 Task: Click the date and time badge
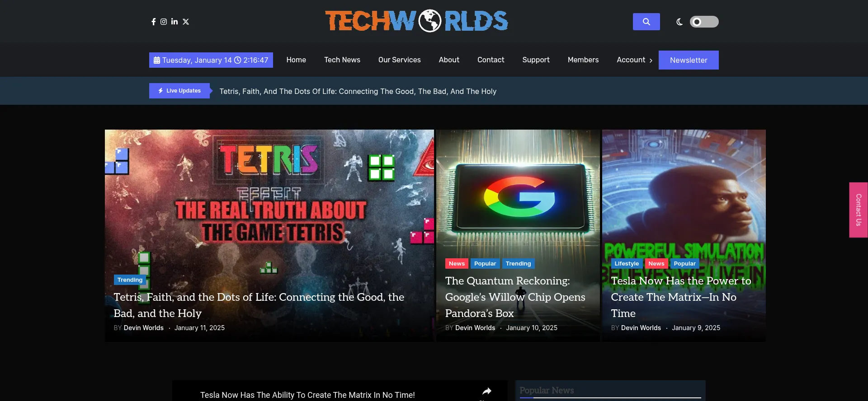pyautogui.click(x=211, y=60)
